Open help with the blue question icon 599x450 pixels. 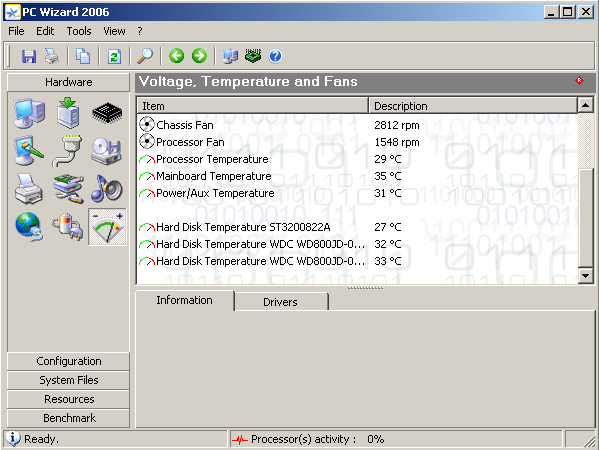pos(275,56)
